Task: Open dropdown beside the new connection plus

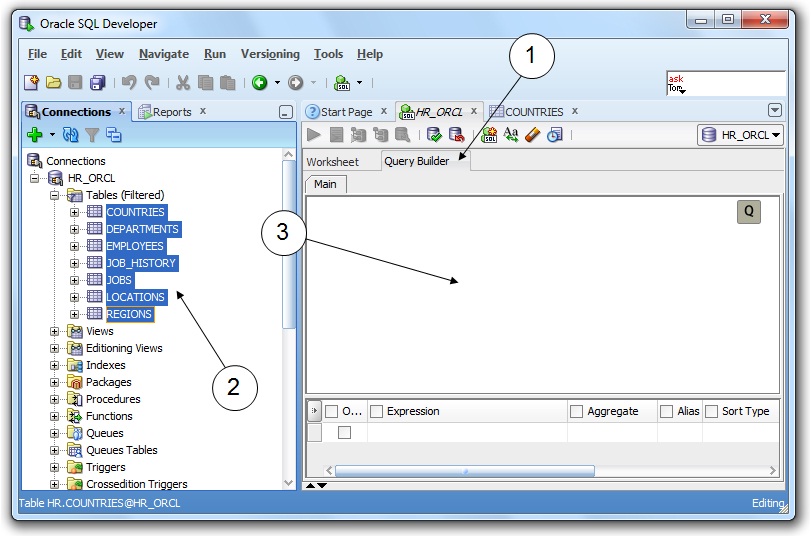Action: coord(52,135)
